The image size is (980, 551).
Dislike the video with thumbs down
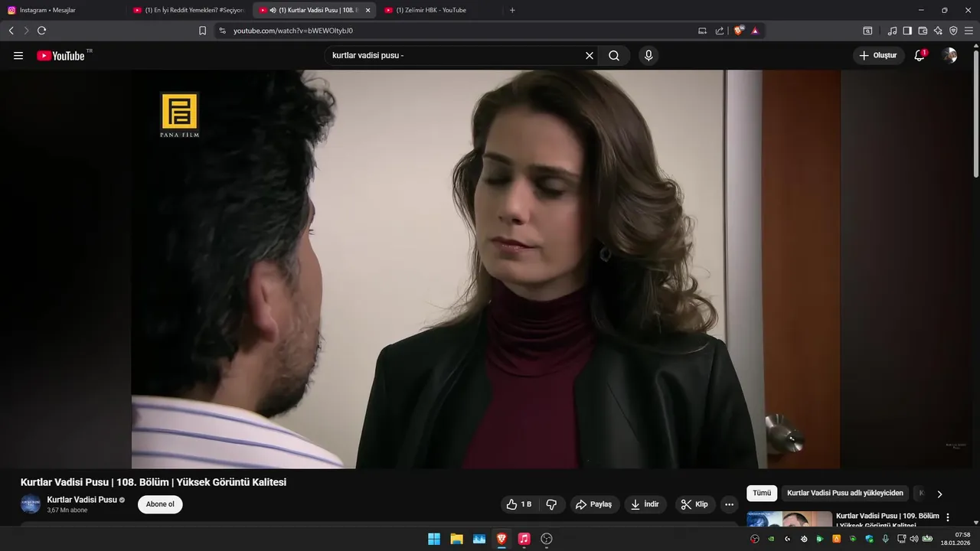point(551,504)
